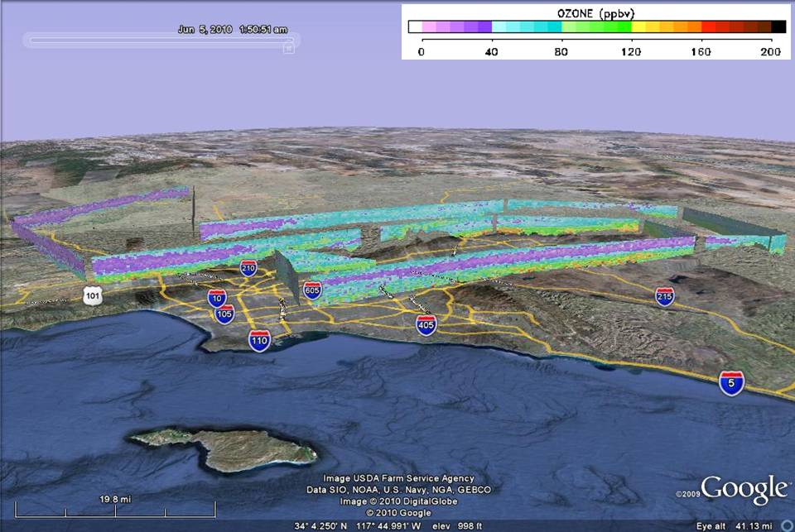The image size is (795, 532).
Task: Click the Interstate 215 highway shield
Action: (x=665, y=297)
